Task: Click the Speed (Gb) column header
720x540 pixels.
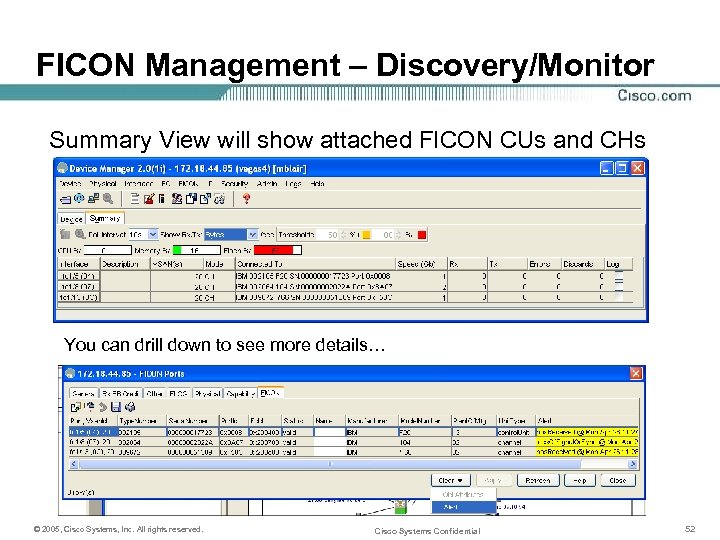Action: (x=421, y=264)
